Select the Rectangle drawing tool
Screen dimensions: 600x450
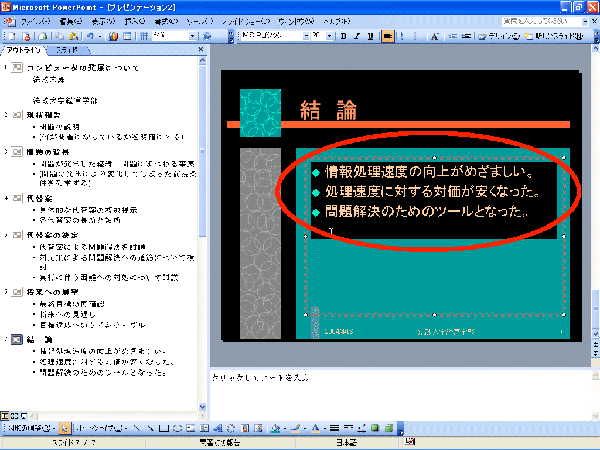click(x=164, y=428)
